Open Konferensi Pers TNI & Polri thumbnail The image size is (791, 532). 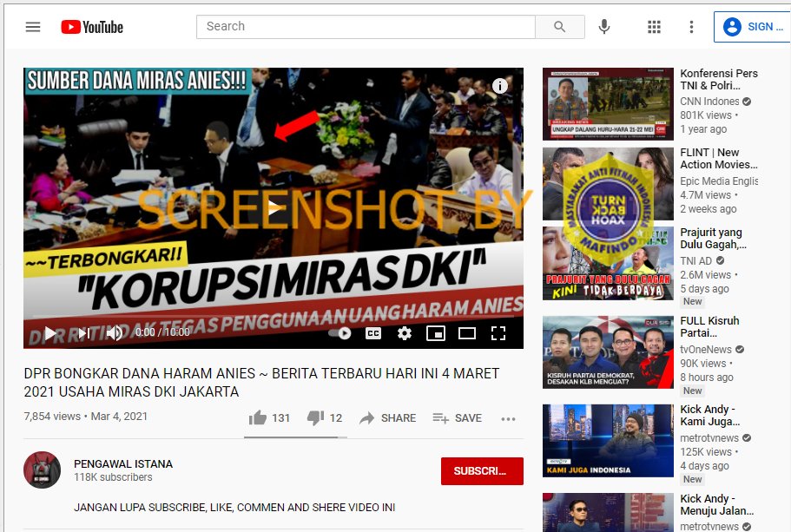(x=608, y=104)
